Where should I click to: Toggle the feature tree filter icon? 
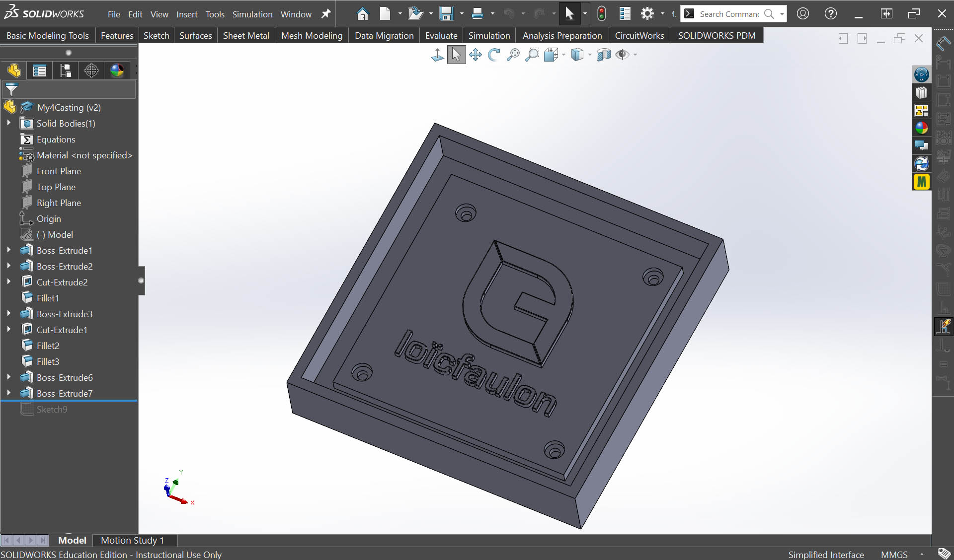coord(11,90)
